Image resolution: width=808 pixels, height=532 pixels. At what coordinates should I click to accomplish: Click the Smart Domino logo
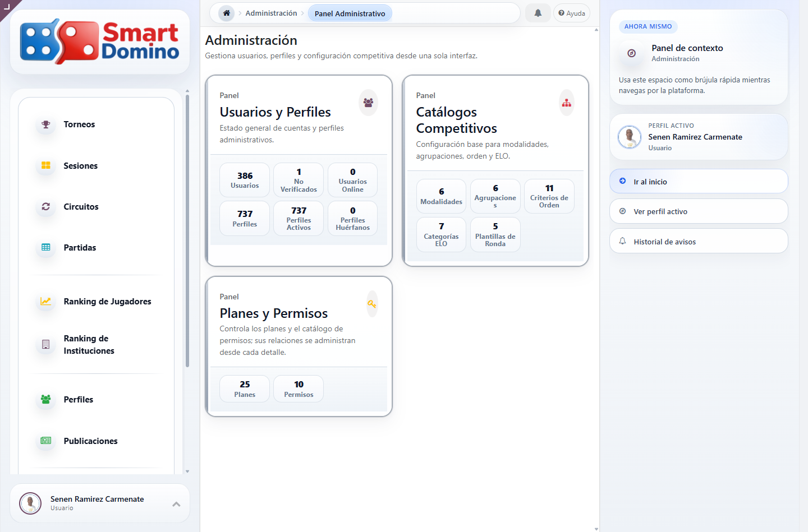tap(100, 41)
